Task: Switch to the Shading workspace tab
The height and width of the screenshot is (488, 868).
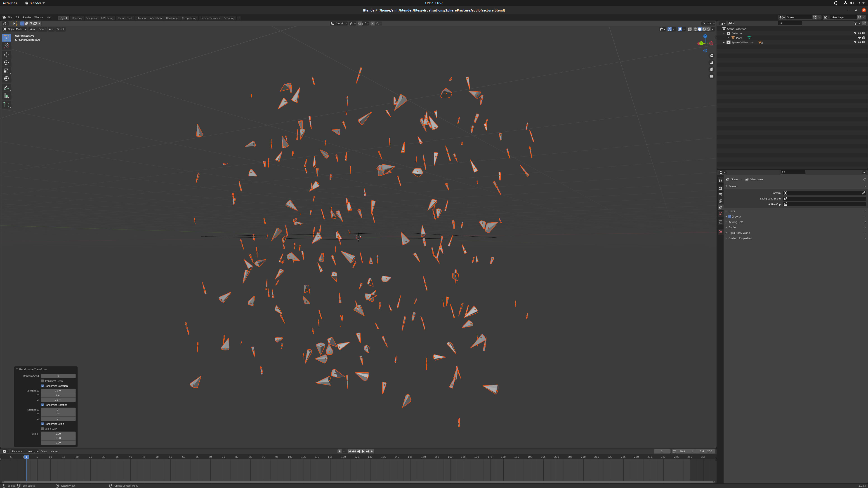Action: (141, 18)
